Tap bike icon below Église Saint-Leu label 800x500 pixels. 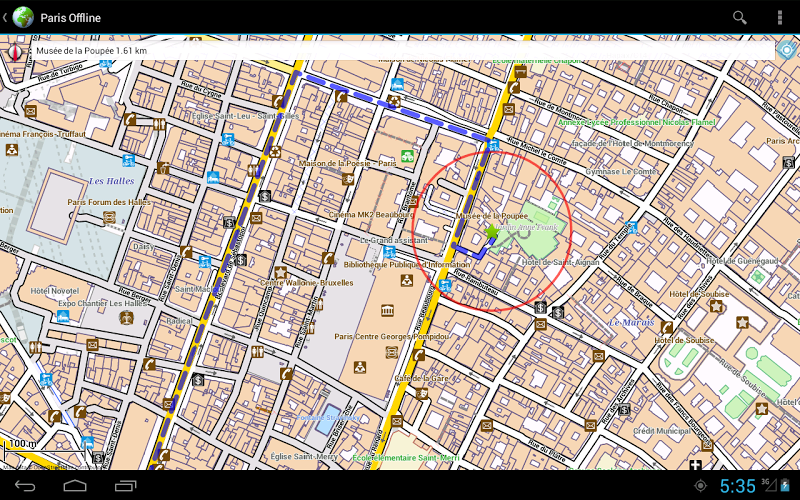tap(228, 139)
